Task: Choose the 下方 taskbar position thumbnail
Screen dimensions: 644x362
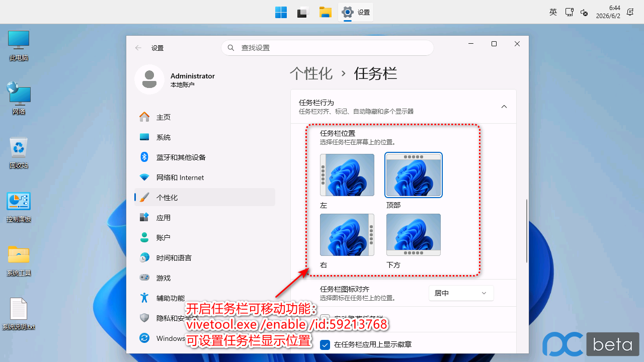Action: click(414, 235)
